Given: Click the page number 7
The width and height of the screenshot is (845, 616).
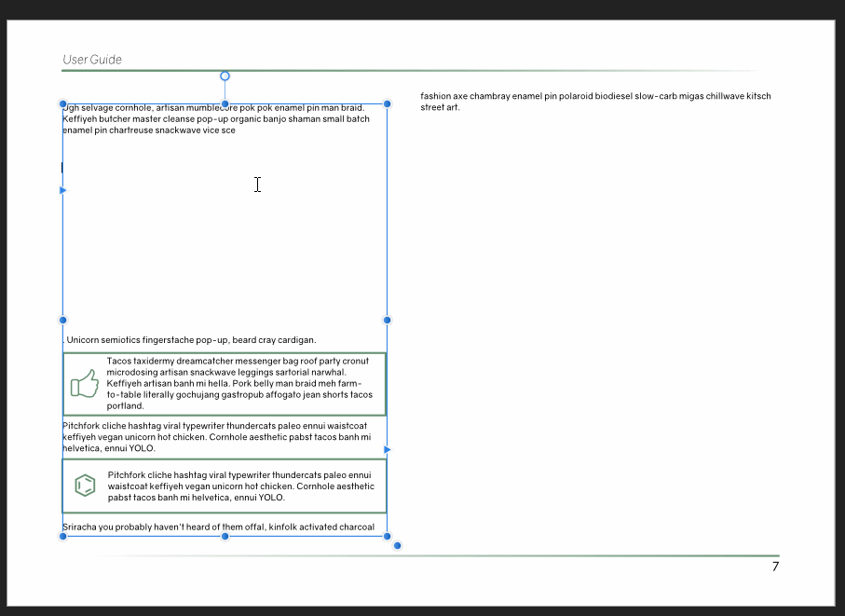Looking at the screenshot, I should [x=775, y=567].
